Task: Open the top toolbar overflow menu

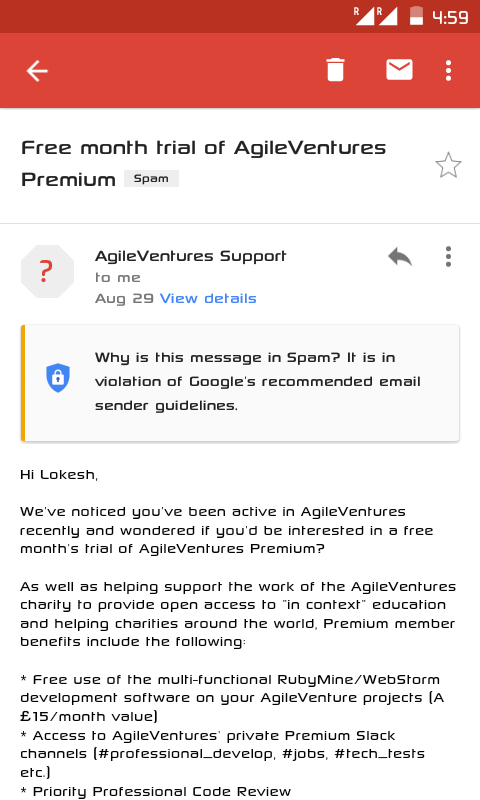Action: [x=448, y=70]
